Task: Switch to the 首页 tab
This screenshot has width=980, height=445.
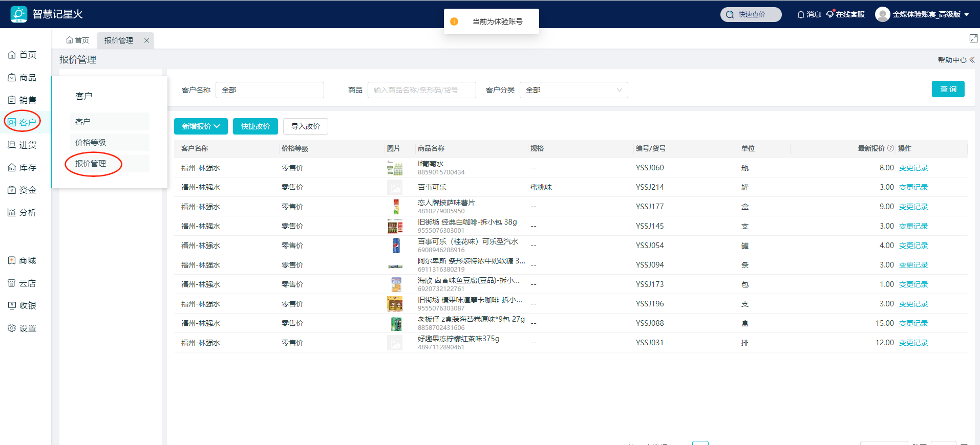Action: (x=77, y=40)
